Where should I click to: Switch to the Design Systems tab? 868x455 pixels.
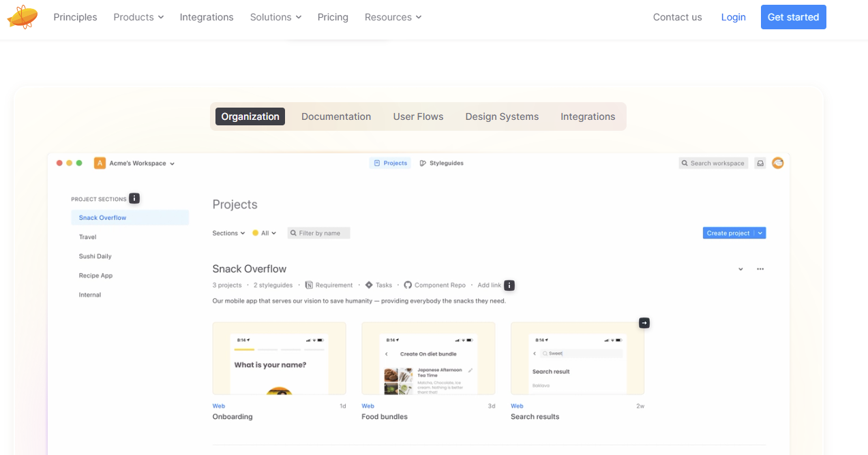click(x=502, y=116)
